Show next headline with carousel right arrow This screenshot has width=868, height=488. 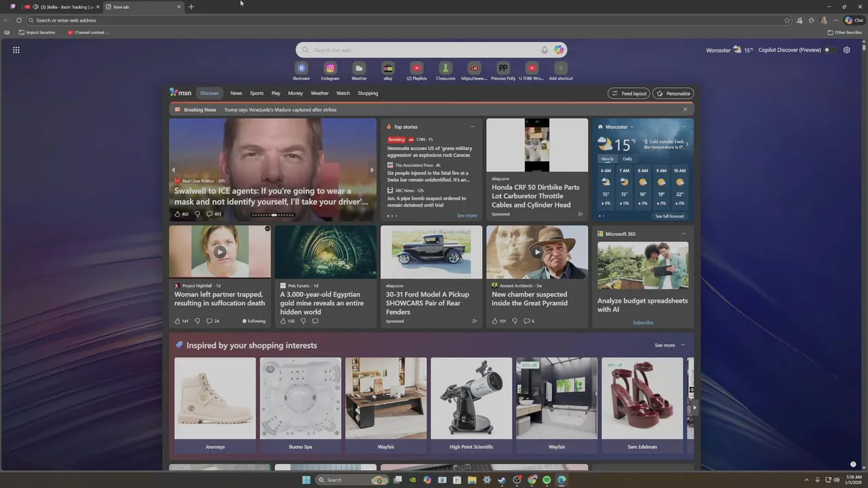[372, 170]
